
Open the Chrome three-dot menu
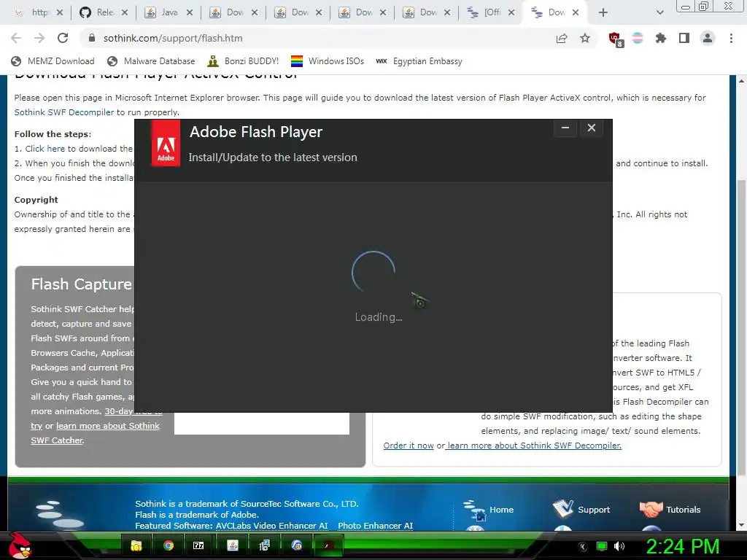[x=731, y=38]
